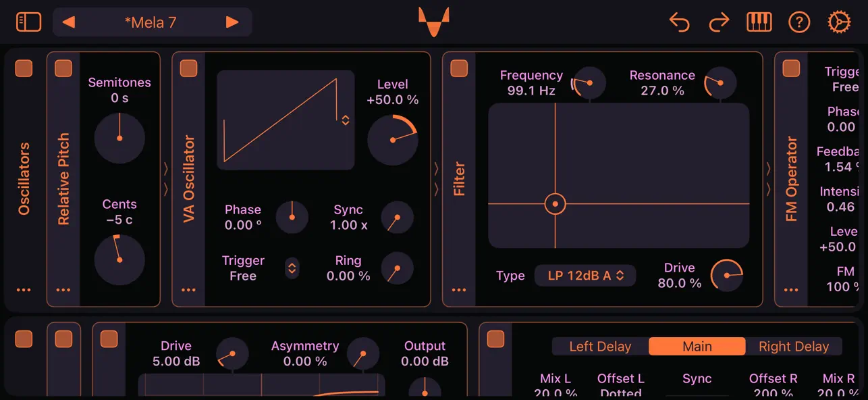868x400 pixels.
Task: Switch to the Right Delay tab
Action: pos(794,346)
